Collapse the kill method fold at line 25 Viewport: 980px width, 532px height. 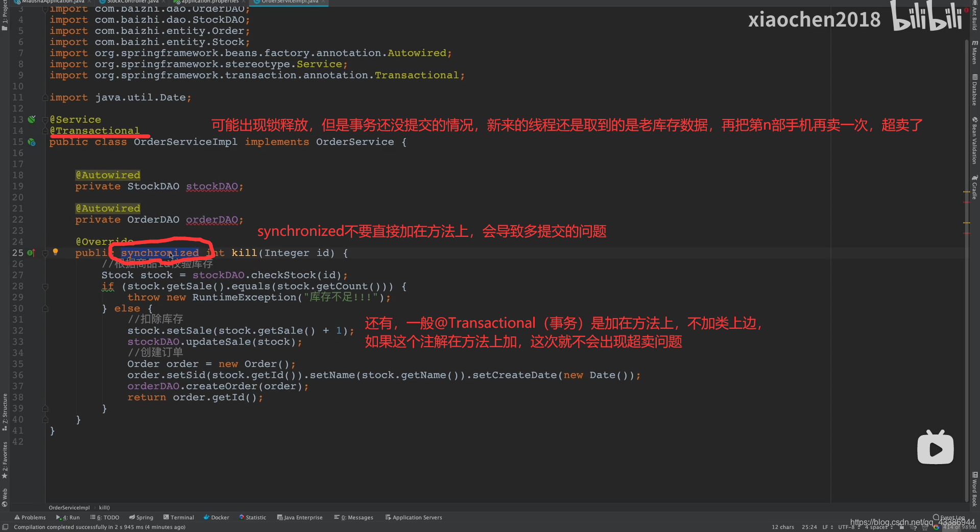tap(45, 253)
